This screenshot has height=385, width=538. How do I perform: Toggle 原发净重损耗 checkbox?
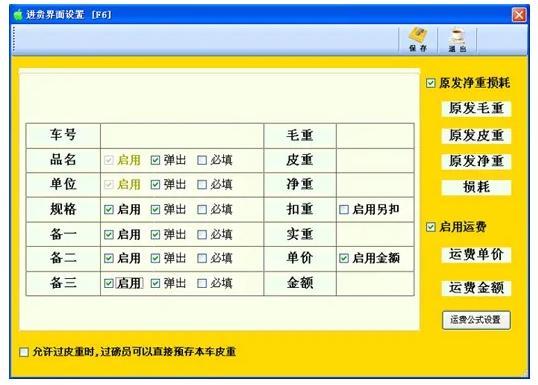[x=431, y=83]
